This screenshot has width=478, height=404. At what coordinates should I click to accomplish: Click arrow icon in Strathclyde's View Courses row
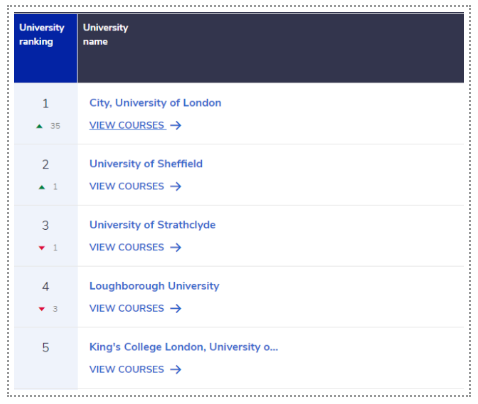coord(176,247)
